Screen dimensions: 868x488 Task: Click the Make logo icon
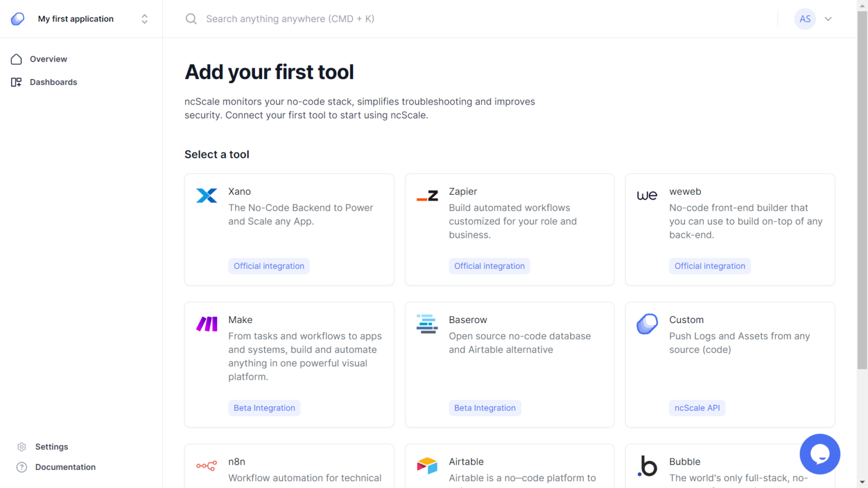tap(207, 324)
